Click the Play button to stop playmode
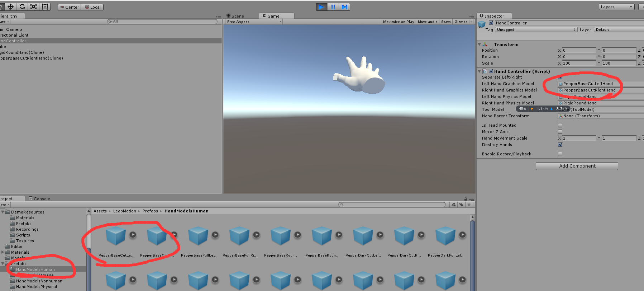Viewport: 644px width, 291px height. (x=321, y=6)
